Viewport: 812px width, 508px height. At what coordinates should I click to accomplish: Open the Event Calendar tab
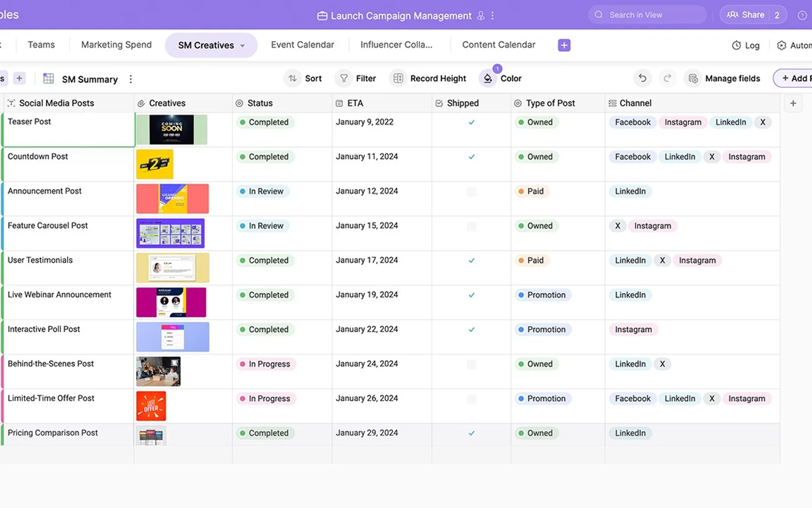[x=302, y=45]
